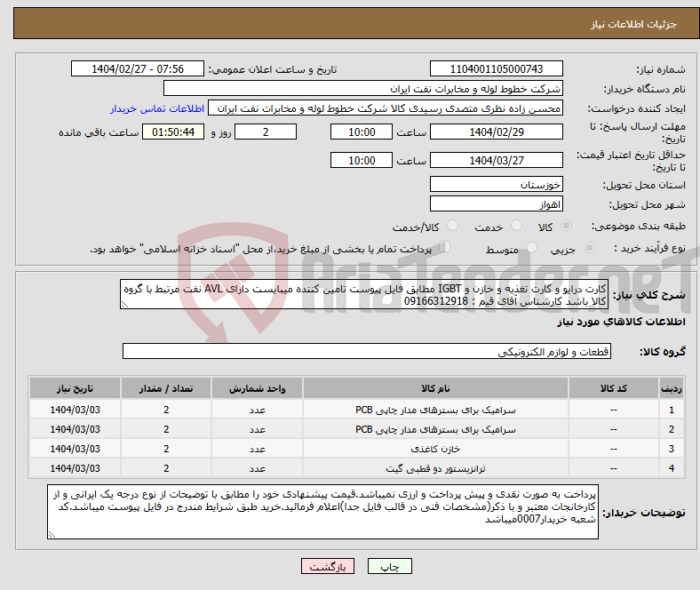
Task: Click the remaining time field 01:50:44
Action: [x=173, y=132]
